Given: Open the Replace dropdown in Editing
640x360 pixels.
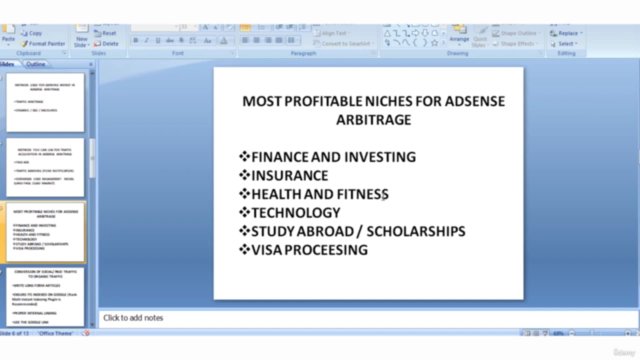Looking at the screenshot, I should click(567, 33).
